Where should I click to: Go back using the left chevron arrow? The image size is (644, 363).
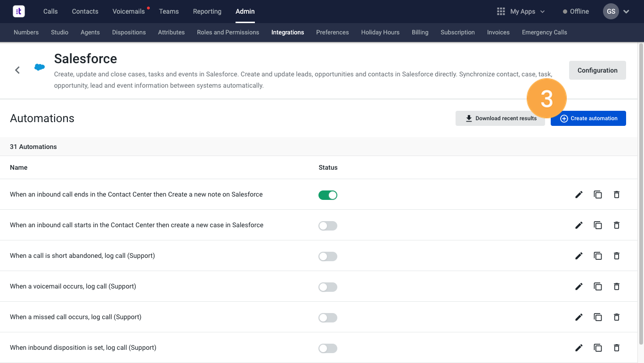[x=17, y=70]
